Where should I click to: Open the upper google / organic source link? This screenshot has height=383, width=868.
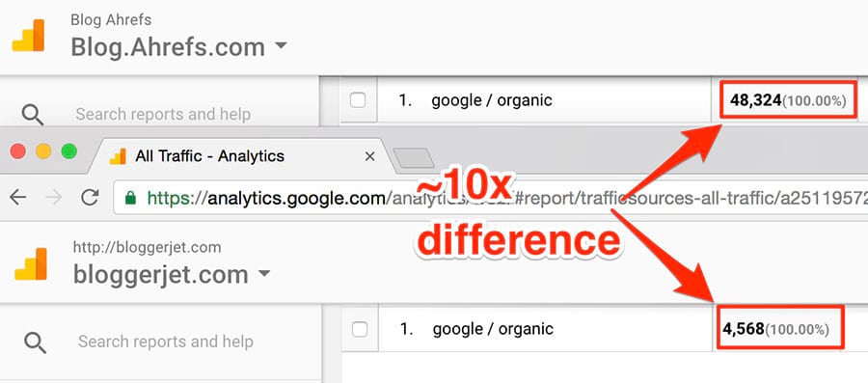point(492,100)
